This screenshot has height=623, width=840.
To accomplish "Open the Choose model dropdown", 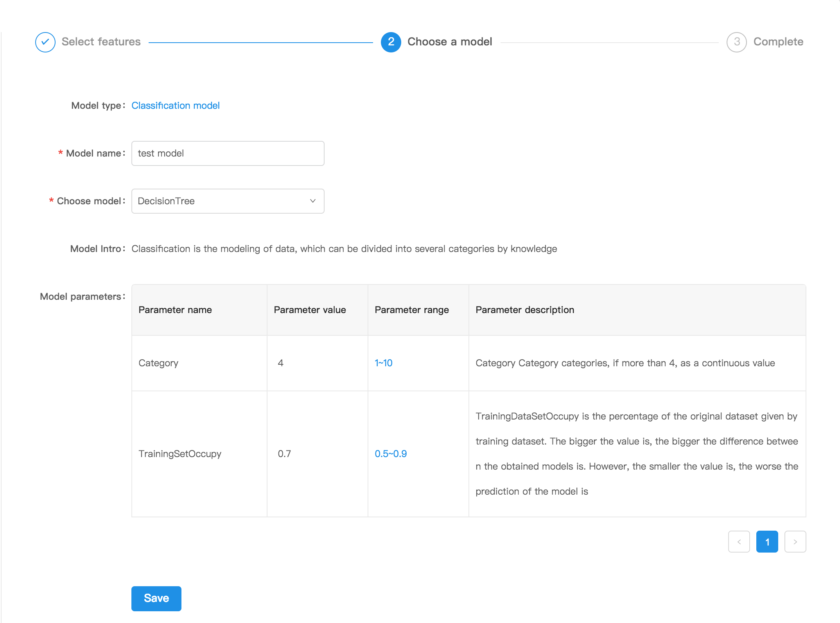I will point(228,201).
